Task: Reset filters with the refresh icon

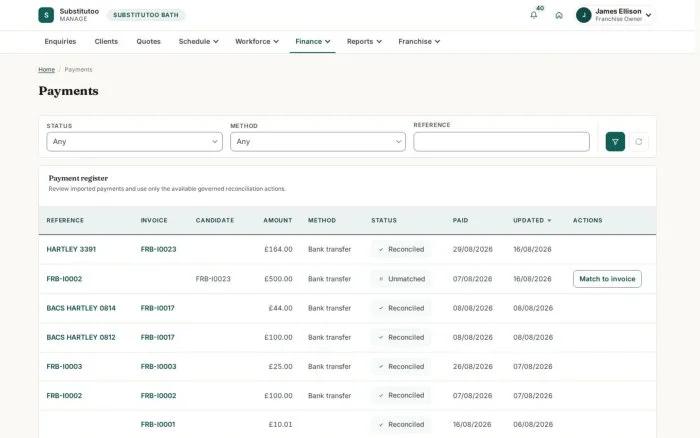Action: (x=639, y=142)
